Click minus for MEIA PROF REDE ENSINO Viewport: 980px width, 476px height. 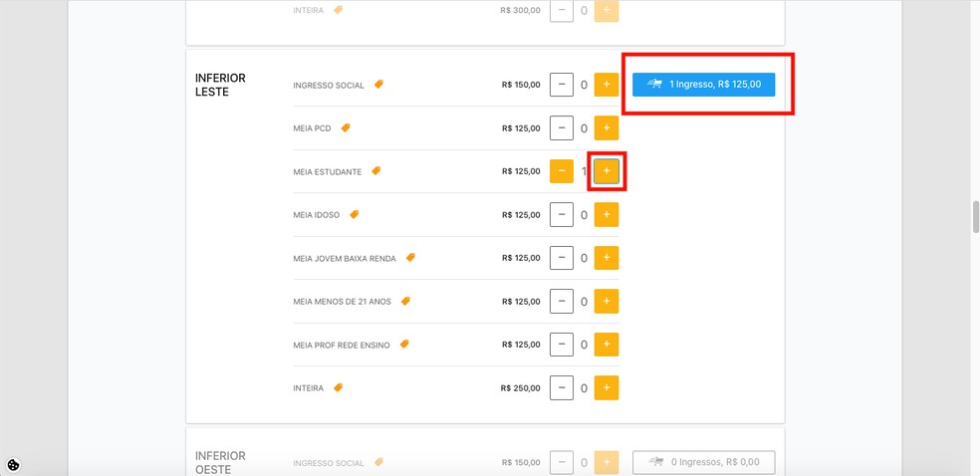coord(562,345)
